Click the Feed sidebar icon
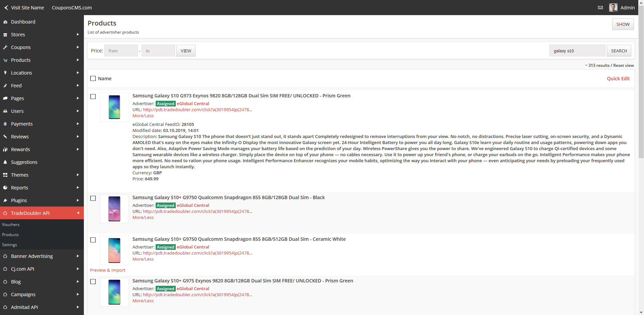Screen dimensions: 644x315 tap(5, 86)
